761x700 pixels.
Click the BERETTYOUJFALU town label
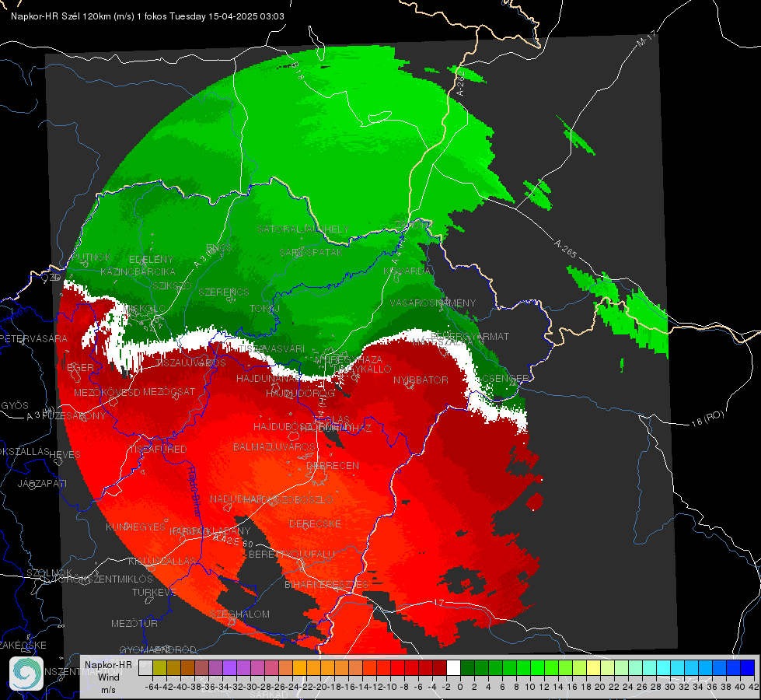pos(291,555)
